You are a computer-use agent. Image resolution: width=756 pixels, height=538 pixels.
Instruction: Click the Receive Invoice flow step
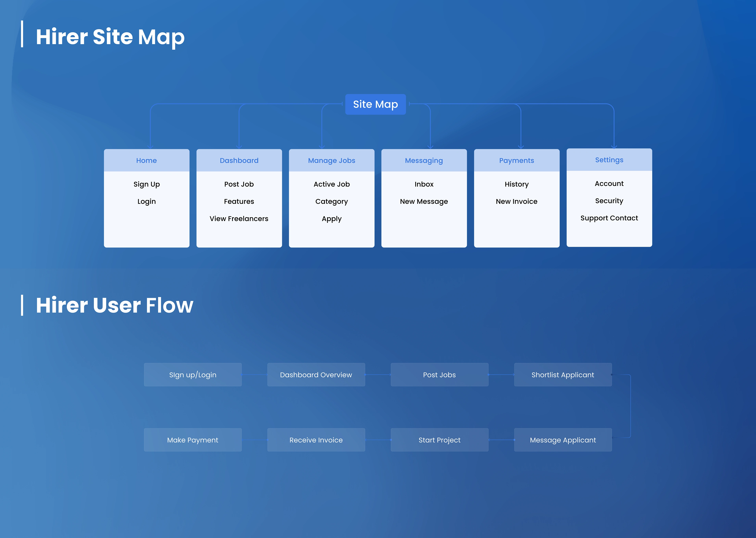[316, 440]
